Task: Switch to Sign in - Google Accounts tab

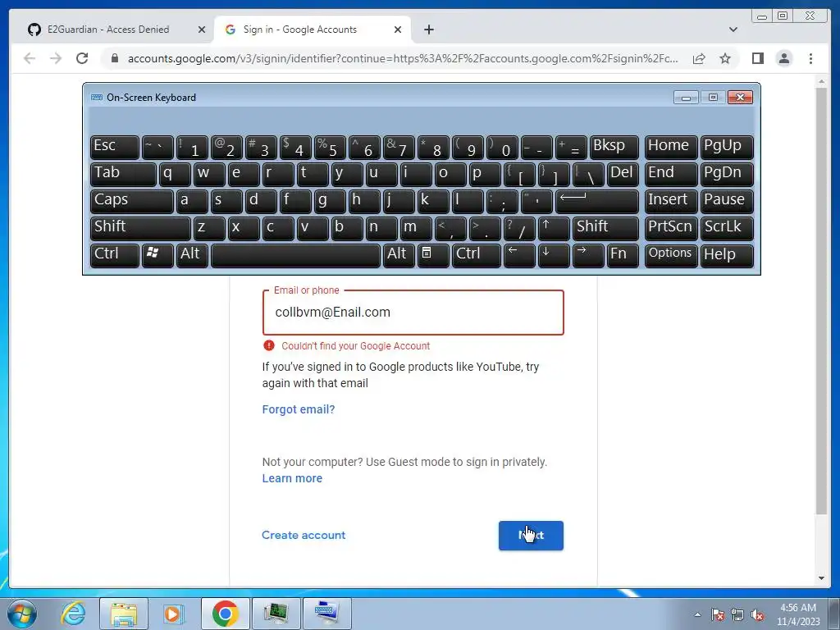Action: click(x=313, y=30)
